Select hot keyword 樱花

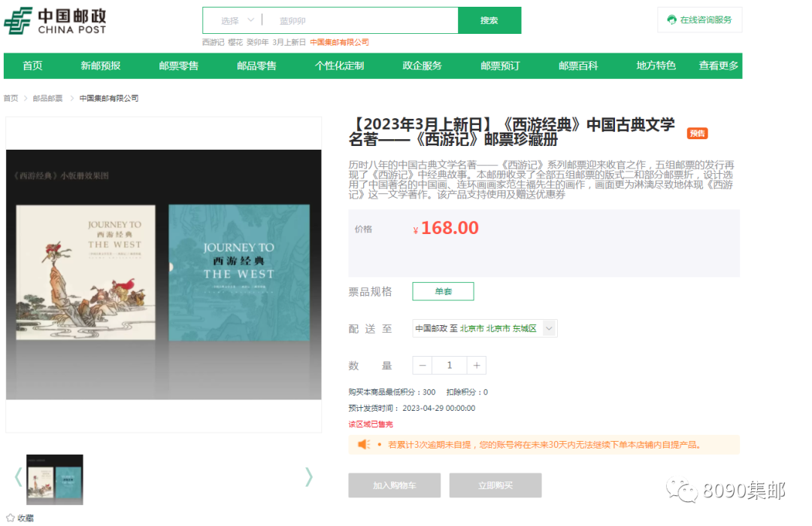click(x=235, y=42)
